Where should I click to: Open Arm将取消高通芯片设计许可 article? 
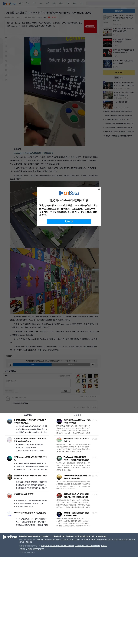coord(30,513)
